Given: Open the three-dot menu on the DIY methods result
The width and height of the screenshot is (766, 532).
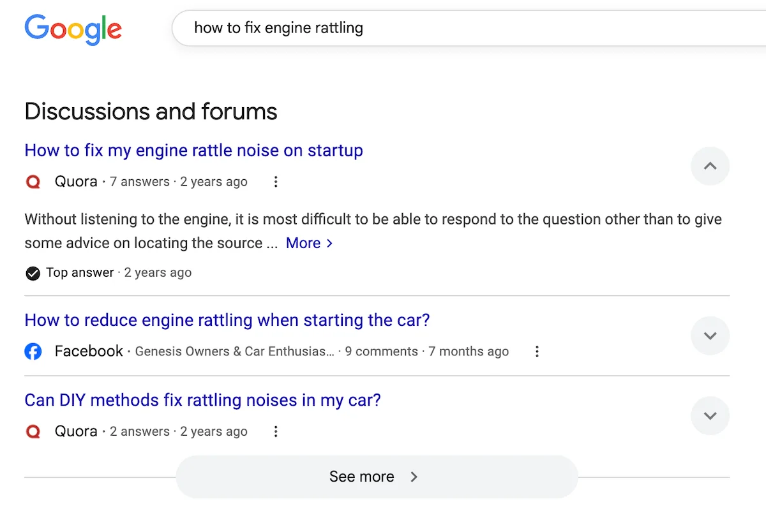Looking at the screenshot, I should [275, 431].
